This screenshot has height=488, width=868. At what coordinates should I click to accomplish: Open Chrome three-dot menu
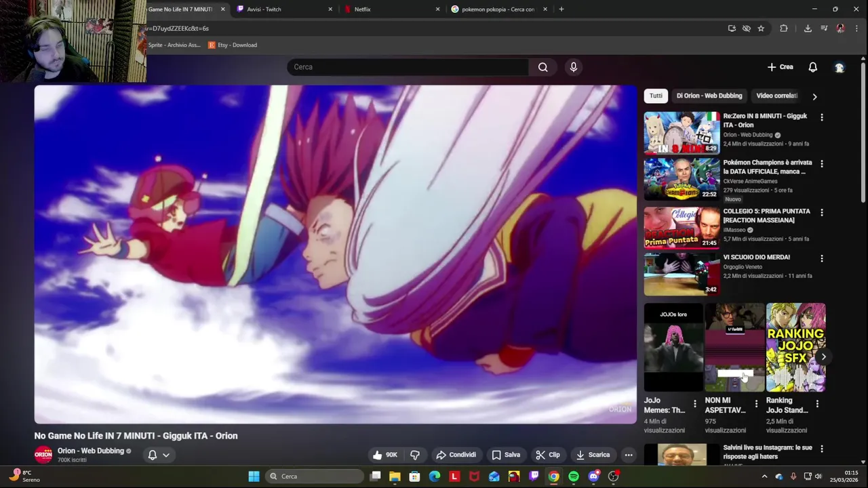click(857, 28)
